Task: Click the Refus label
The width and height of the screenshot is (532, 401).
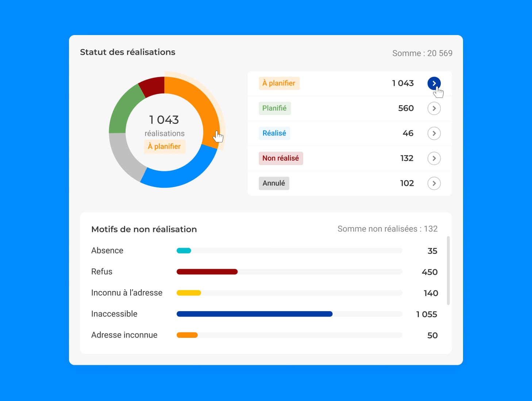Action: click(102, 272)
